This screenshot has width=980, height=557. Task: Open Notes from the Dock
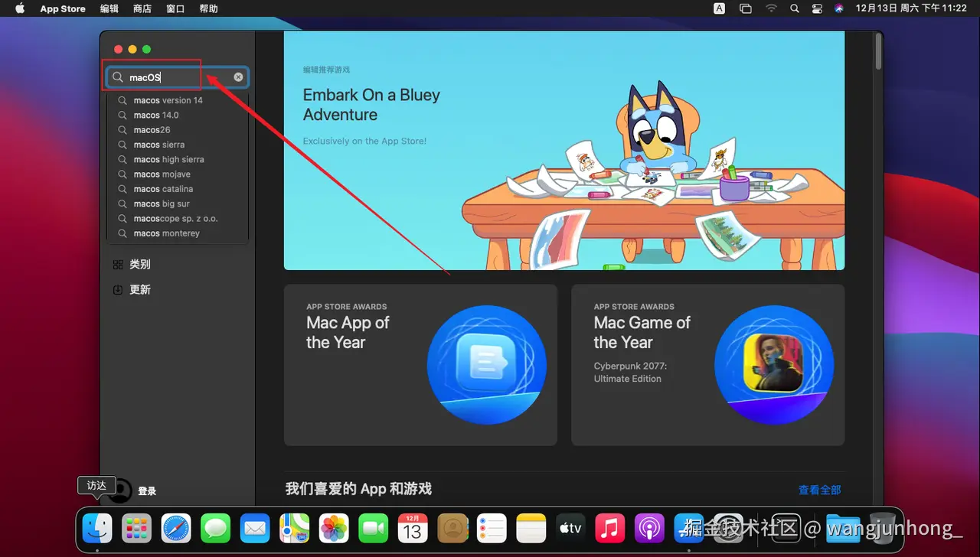click(x=531, y=528)
